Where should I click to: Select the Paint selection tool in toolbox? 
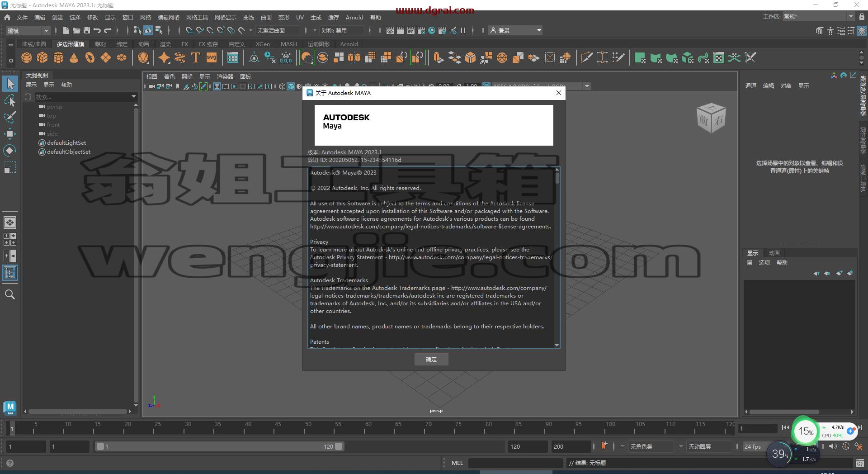(10, 117)
